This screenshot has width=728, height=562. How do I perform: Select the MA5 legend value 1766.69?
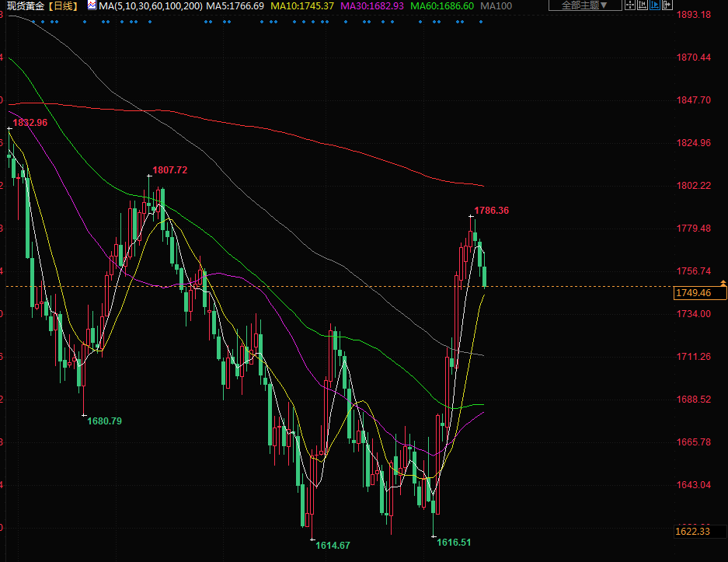coord(236,6)
